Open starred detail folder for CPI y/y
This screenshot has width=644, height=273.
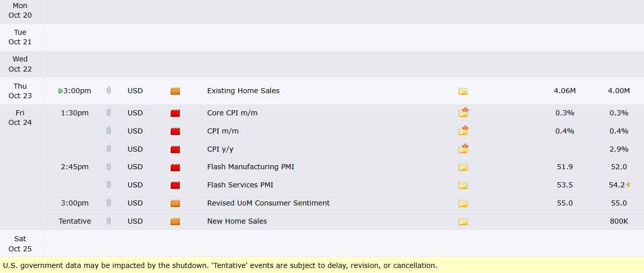[x=463, y=149]
